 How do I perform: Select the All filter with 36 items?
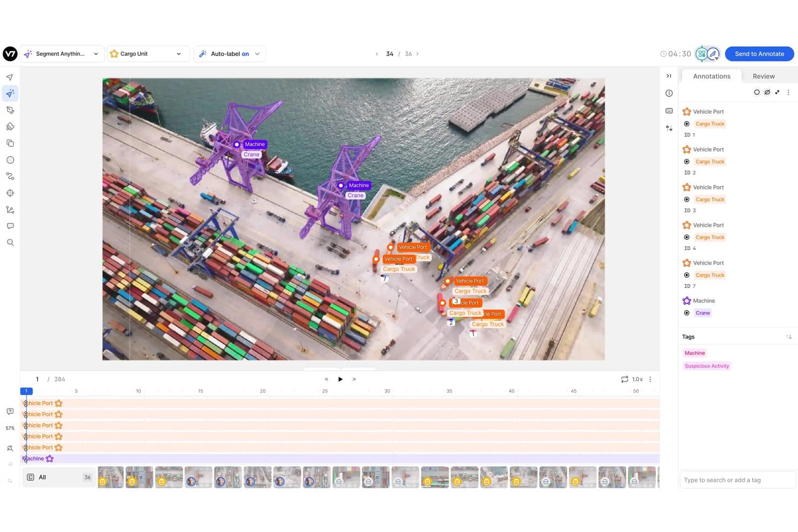59,477
